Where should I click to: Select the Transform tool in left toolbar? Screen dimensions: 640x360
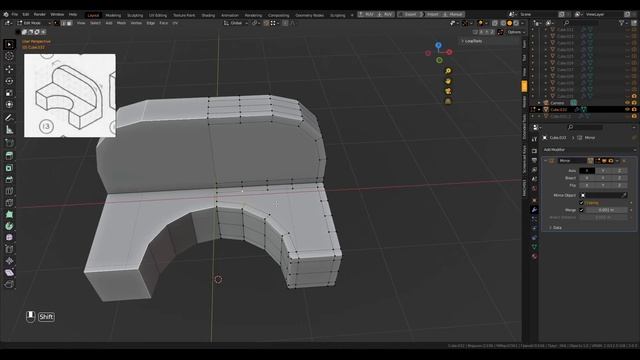[9, 105]
